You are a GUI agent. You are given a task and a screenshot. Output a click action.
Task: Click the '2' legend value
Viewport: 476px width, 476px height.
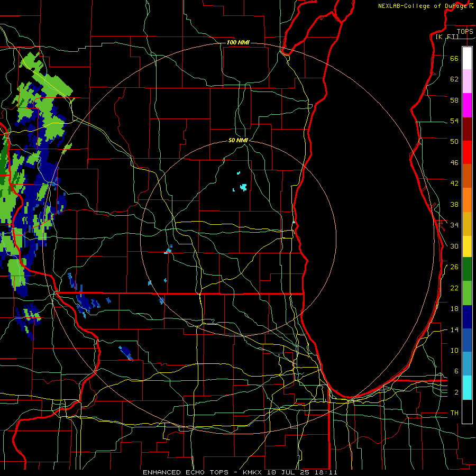(x=456, y=392)
